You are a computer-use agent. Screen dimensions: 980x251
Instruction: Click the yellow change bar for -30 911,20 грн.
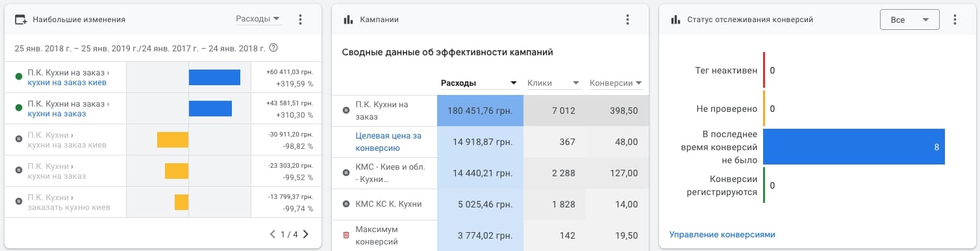(173, 139)
